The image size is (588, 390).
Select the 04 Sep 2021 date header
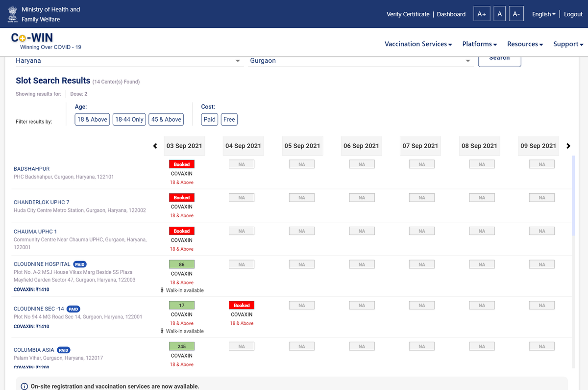tap(243, 146)
